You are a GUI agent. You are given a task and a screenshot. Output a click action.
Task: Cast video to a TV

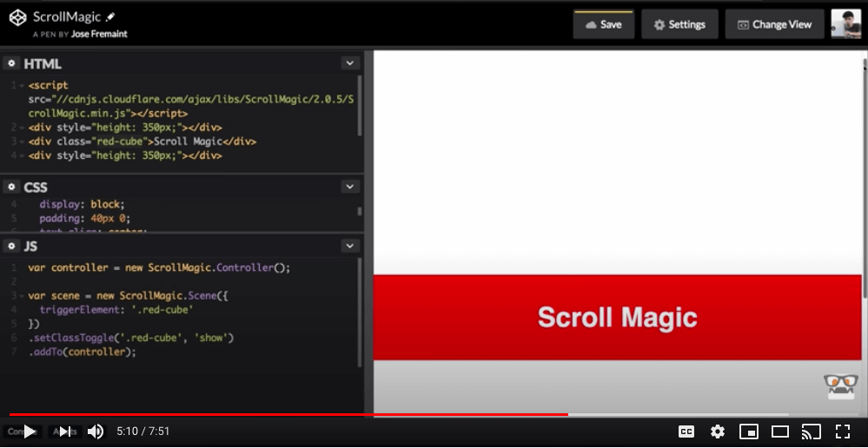tap(811, 432)
